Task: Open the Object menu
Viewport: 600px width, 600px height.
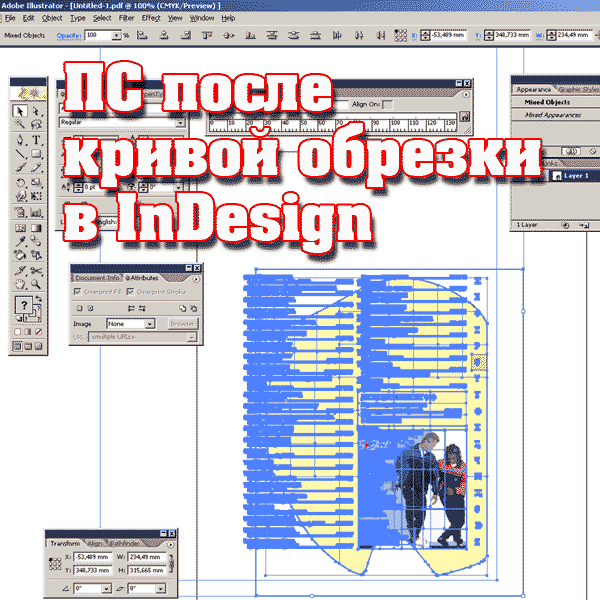Action: (52, 18)
